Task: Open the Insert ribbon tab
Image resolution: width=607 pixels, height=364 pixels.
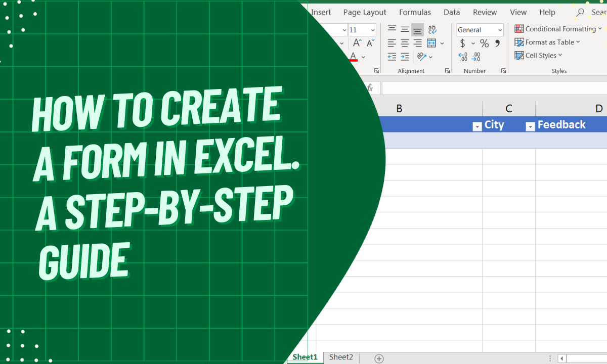Action: (321, 12)
